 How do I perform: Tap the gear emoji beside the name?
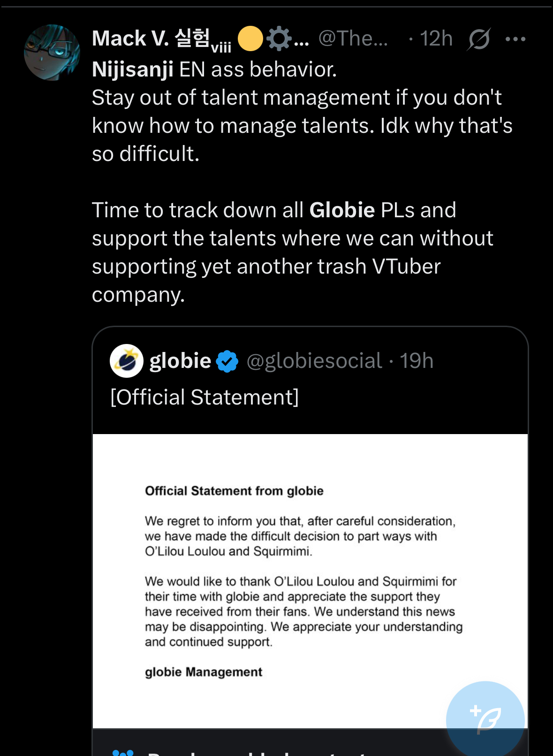click(x=279, y=38)
